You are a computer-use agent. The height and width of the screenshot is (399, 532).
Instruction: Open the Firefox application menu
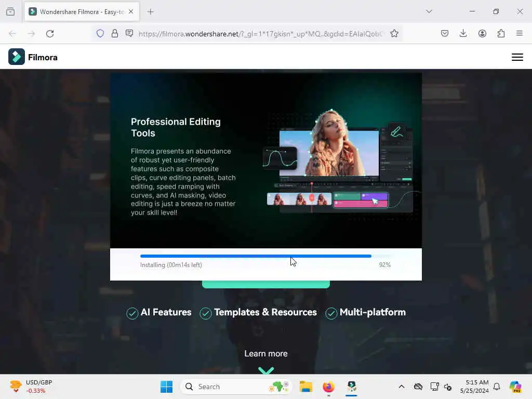tap(519, 33)
